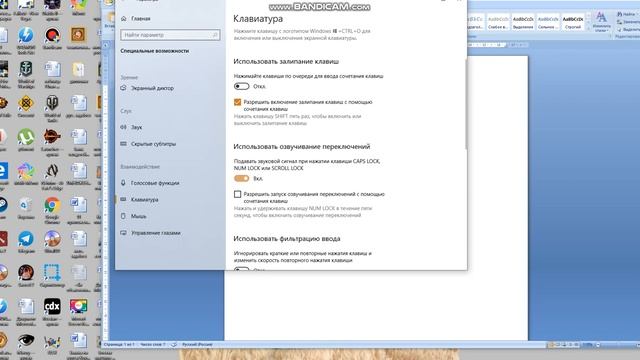Uncheck allowing the sticky keys shortcut

(238, 102)
